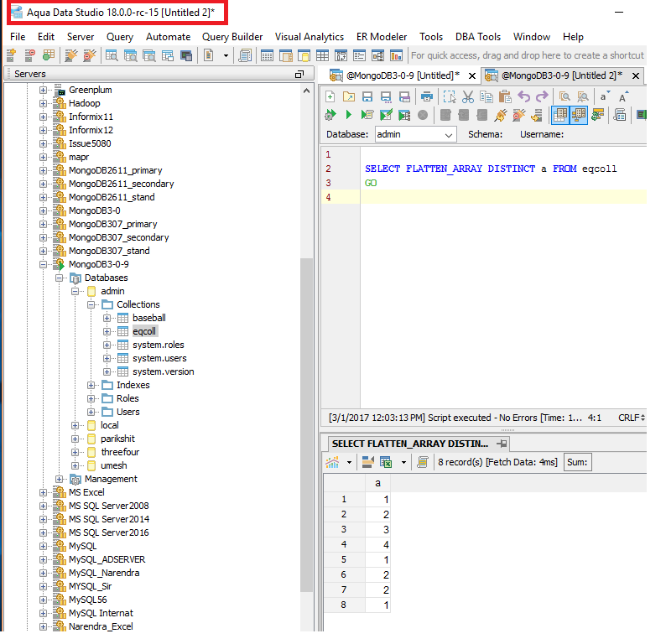The width and height of the screenshot is (666, 644).
Task: Select the system.users collection
Action: (x=159, y=358)
